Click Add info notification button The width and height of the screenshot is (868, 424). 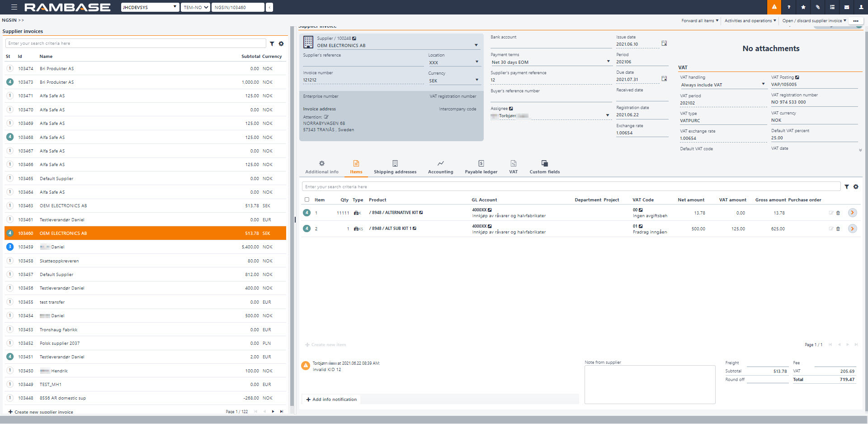point(331,400)
